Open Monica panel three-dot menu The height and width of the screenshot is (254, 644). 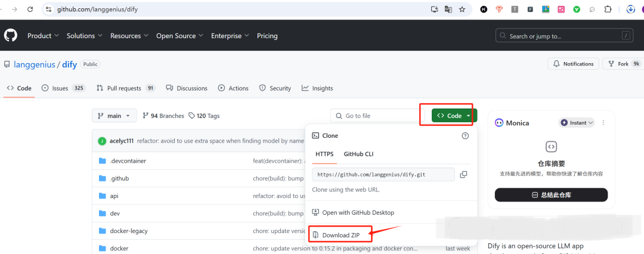click(x=603, y=122)
